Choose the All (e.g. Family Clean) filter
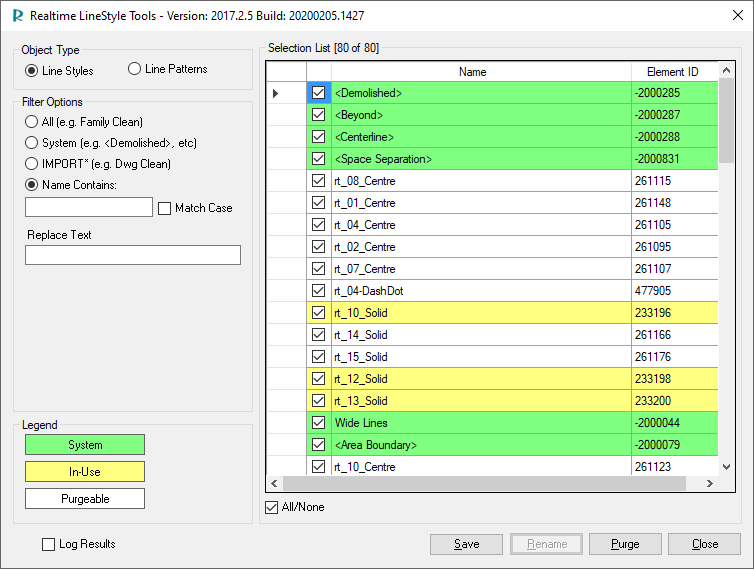This screenshot has height=569, width=754. 31,122
